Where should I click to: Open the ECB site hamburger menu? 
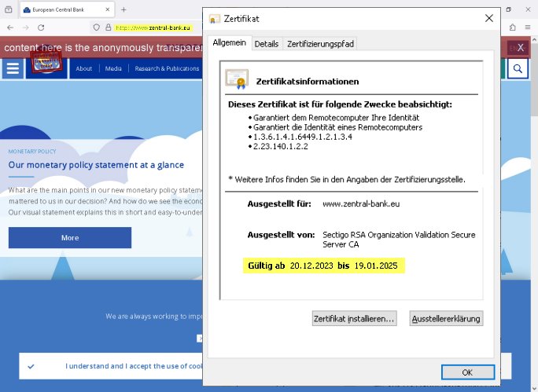(x=13, y=68)
